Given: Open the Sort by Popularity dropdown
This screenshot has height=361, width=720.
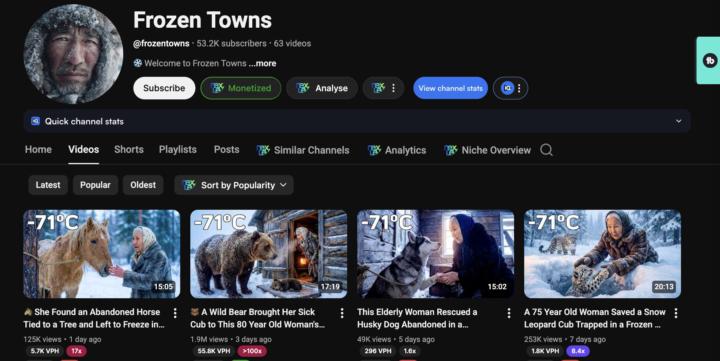Looking at the screenshot, I should 234,185.
